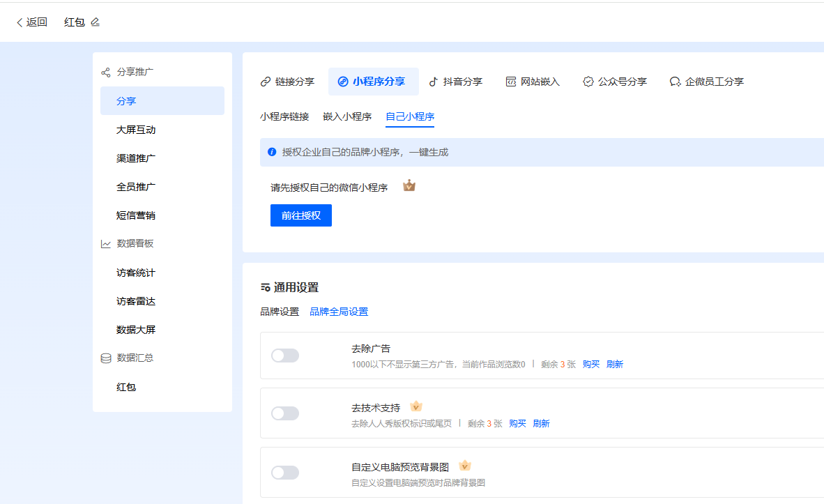Select the 嵌入小程序 sub-tab
This screenshot has height=504, width=824.
pyautogui.click(x=347, y=116)
